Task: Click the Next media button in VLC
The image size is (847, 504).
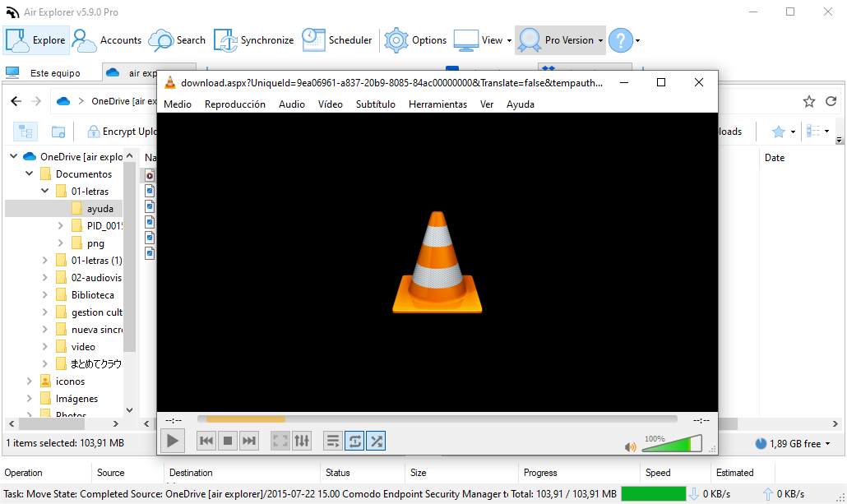Action: click(x=249, y=441)
